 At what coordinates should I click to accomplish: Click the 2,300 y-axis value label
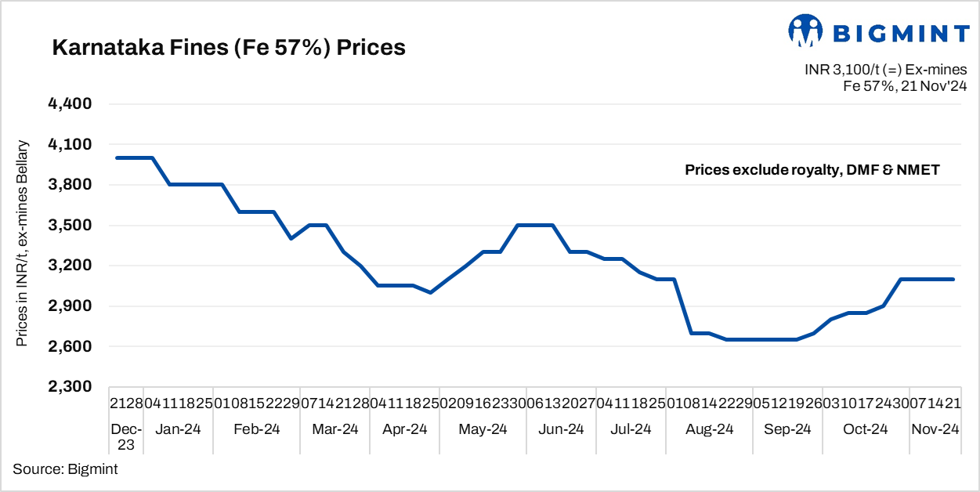coord(71,387)
